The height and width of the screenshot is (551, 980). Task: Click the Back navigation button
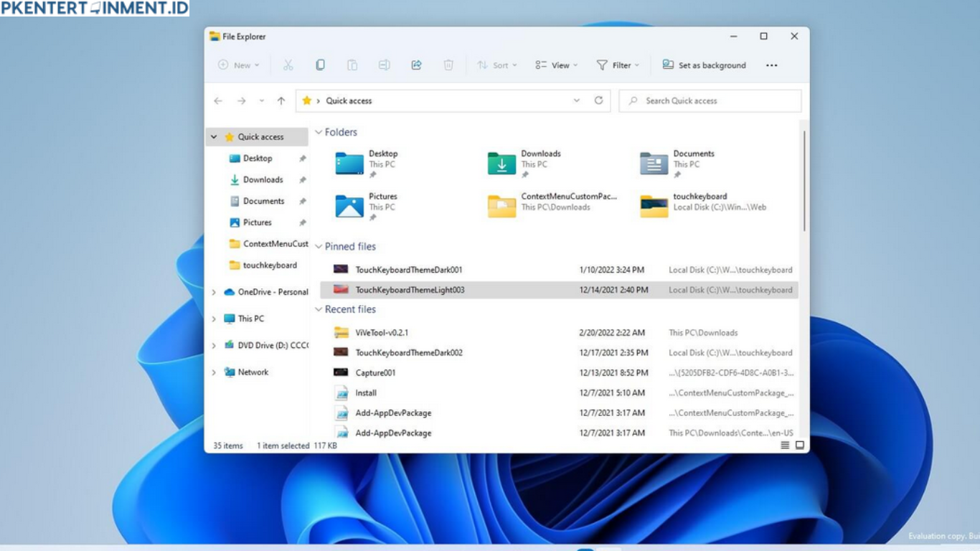point(218,100)
